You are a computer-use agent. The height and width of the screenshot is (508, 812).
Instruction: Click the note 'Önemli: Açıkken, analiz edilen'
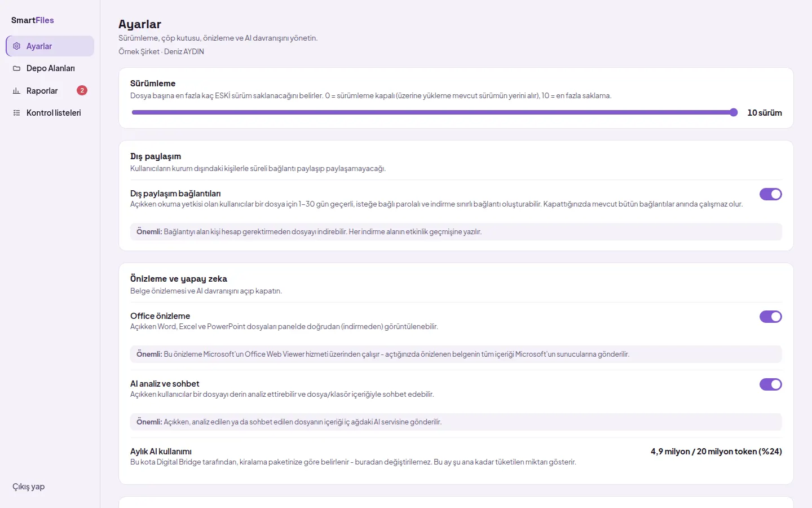(456, 422)
